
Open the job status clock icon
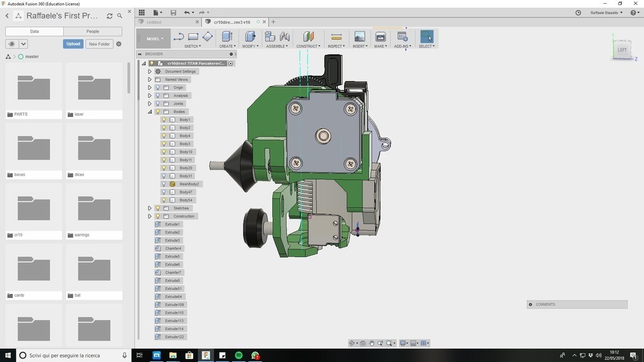(578, 13)
